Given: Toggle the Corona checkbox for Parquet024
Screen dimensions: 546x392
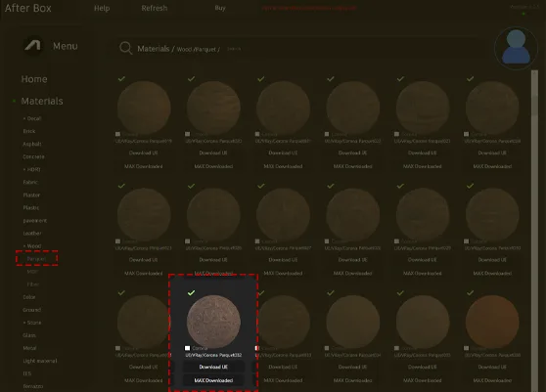Looking at the screenshot, I should pyautogui.click(x=466, y=134).
